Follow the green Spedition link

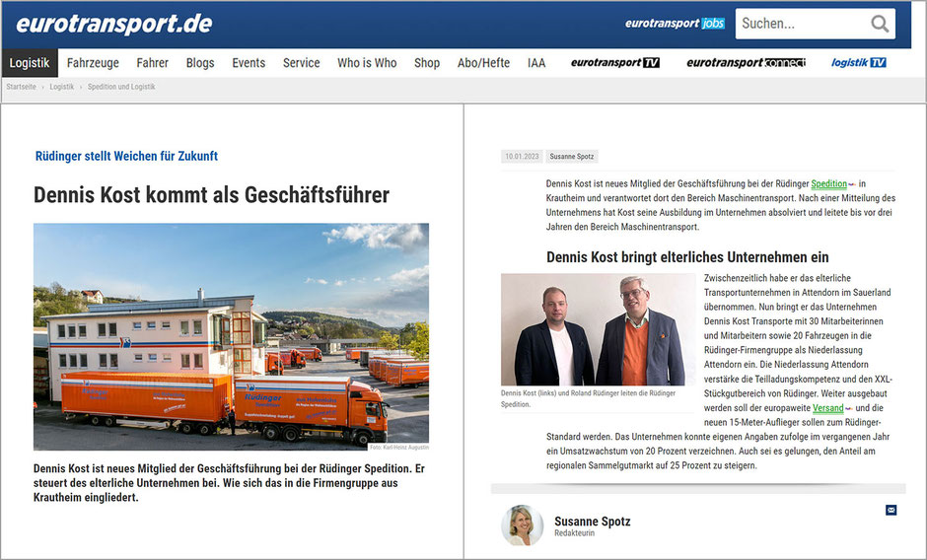(828, 184)
